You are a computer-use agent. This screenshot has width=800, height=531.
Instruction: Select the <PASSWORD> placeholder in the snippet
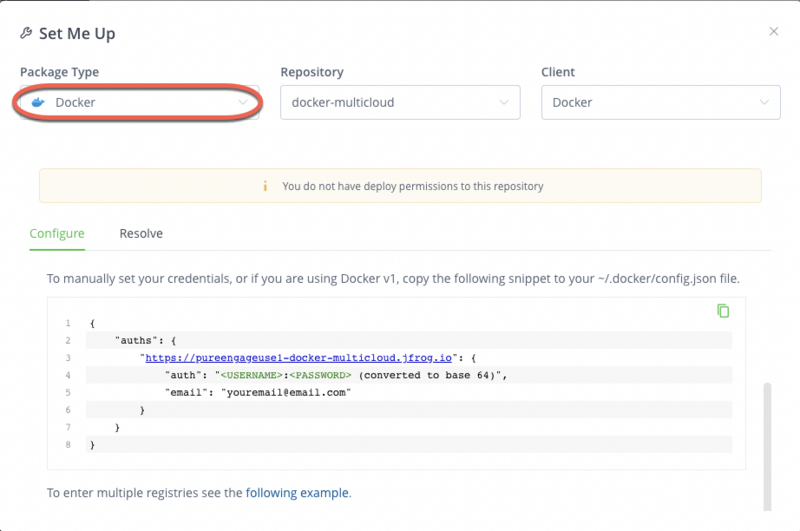coord(320,375)
